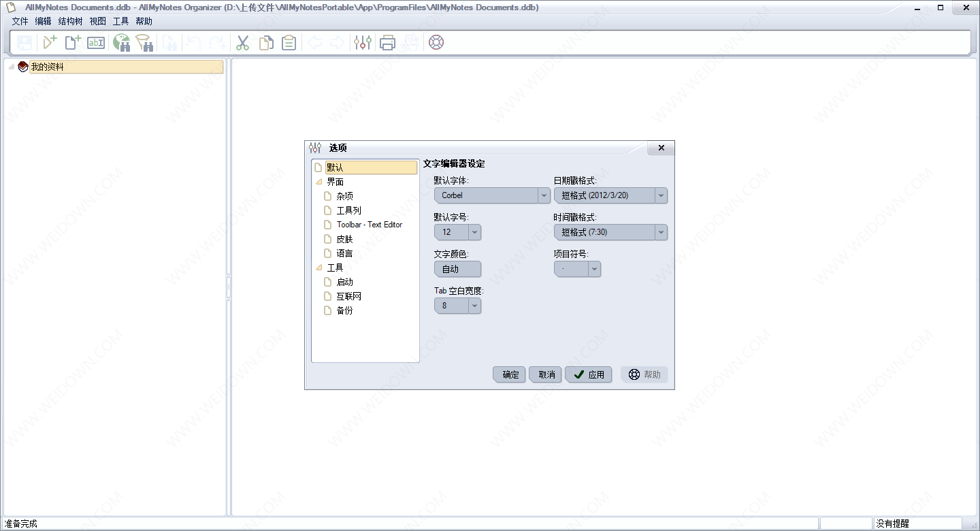Open the 编辑 menu

[43, 21]
